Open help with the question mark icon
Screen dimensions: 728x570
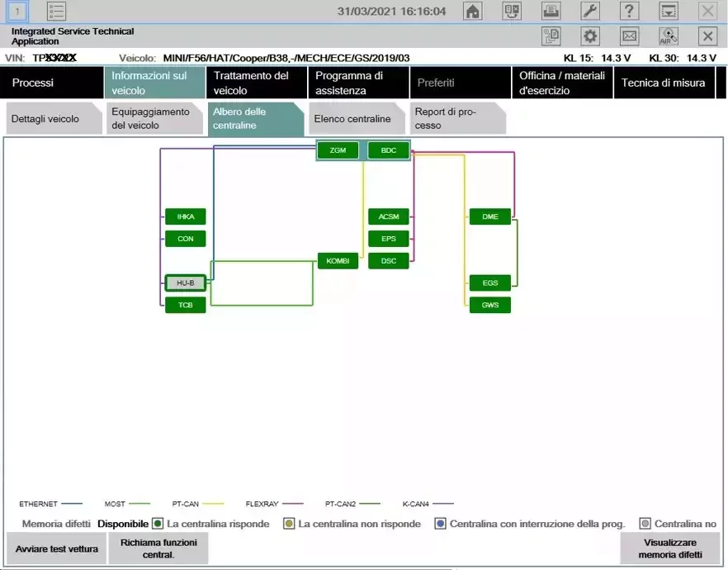[x=629, y=12]
